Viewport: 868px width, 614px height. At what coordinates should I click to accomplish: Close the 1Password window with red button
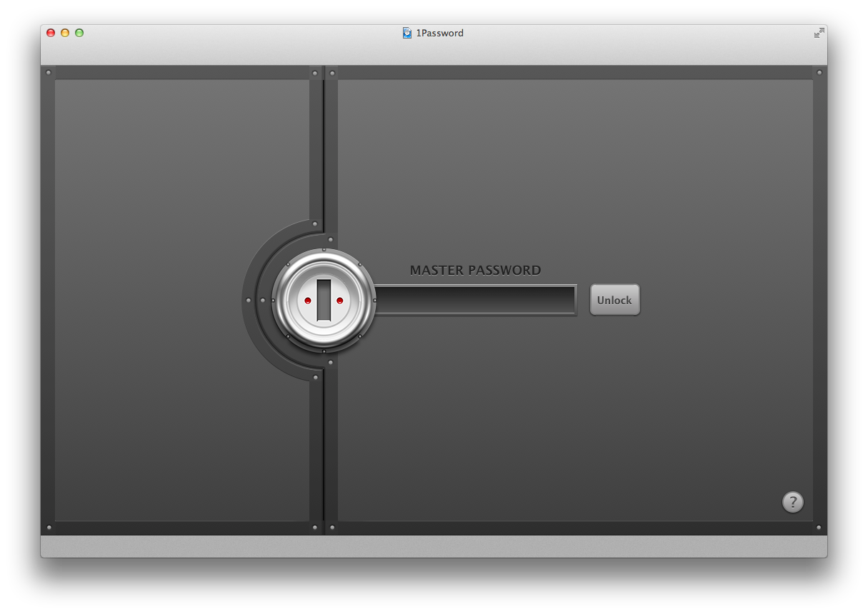[51, 33]
